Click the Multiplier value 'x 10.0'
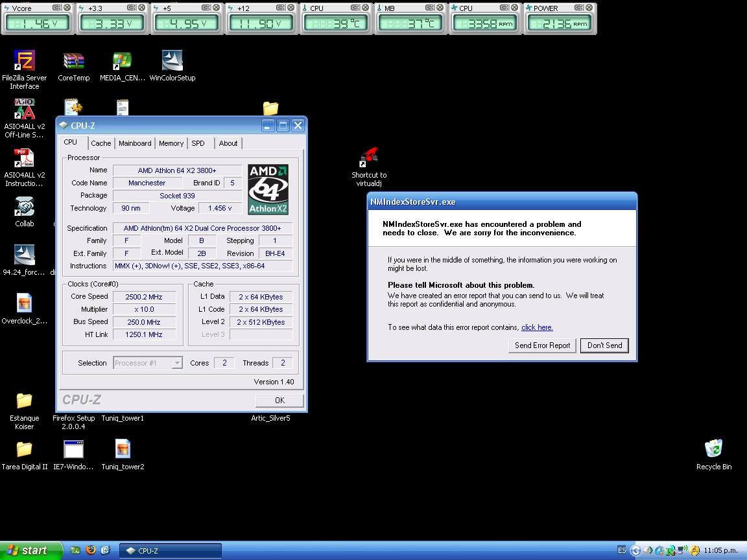Screen dimensions: 747x560 (144, 309)
